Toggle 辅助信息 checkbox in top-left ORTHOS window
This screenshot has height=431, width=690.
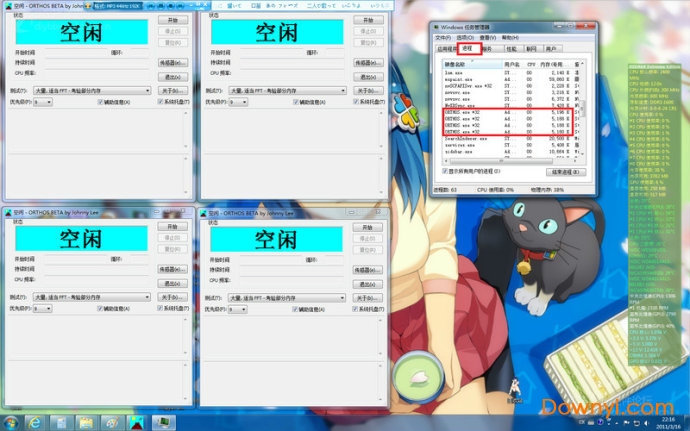click(101, 101)
